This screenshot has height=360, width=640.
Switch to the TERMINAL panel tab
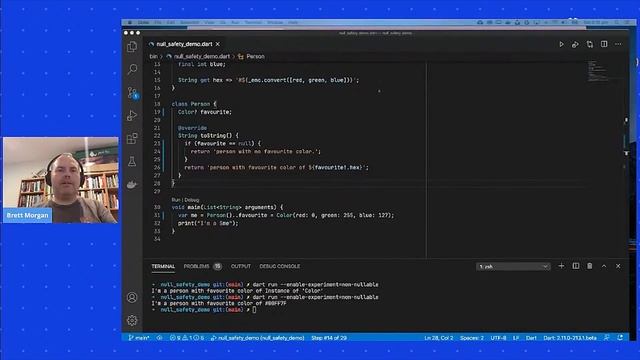tap(163, 267)
